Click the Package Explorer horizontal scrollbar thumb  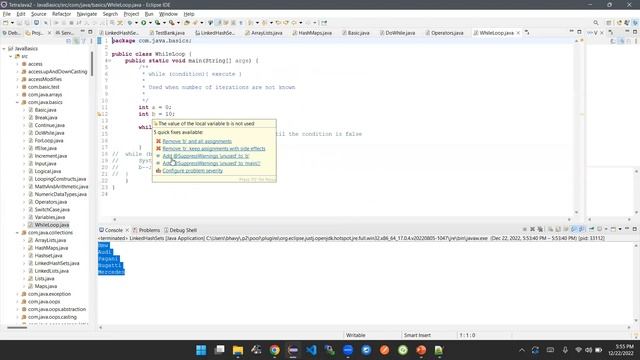(x=17, y=327)
